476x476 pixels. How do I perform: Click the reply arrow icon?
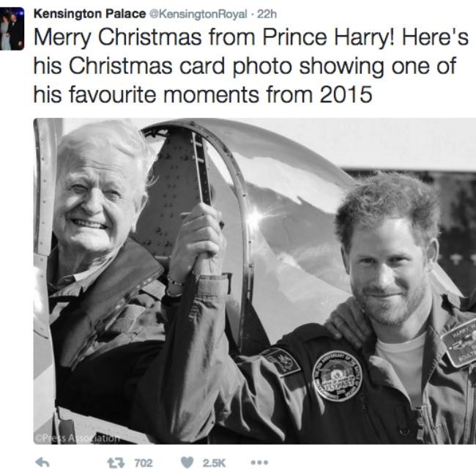42,462
